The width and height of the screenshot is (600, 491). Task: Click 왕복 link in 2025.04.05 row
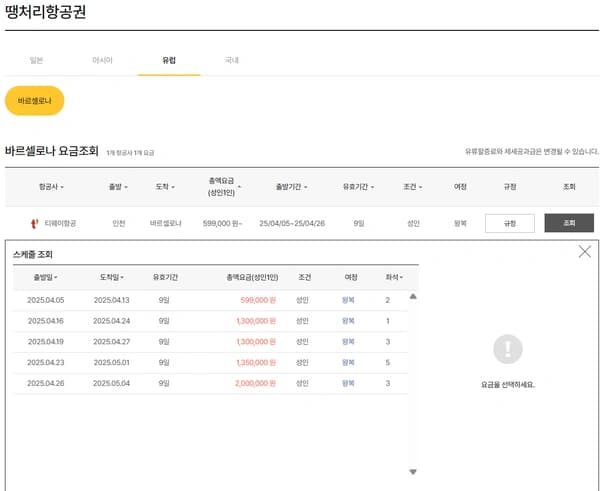(x=348, y=300)
